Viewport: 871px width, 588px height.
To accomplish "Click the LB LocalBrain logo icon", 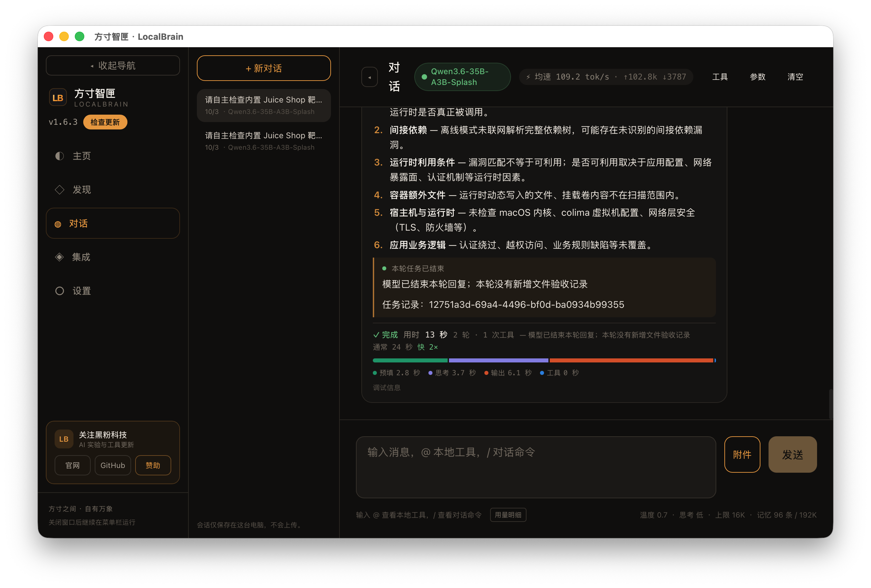I will click(58, 98).
